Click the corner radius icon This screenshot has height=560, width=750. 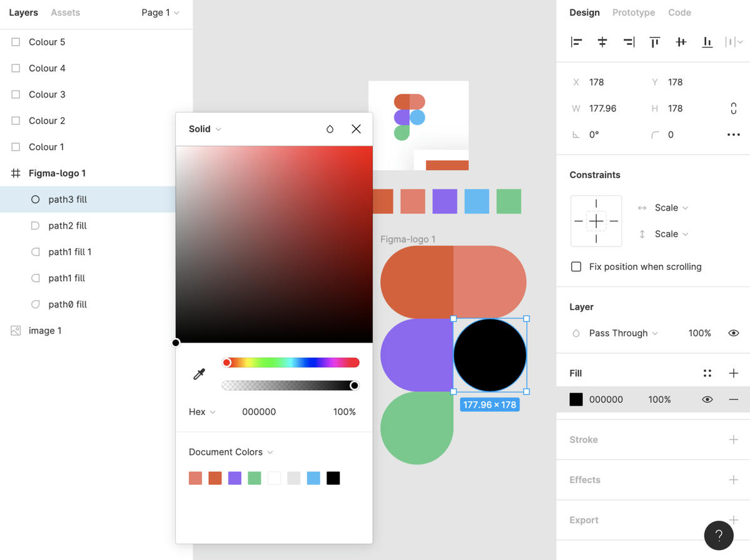pos(655,135)
